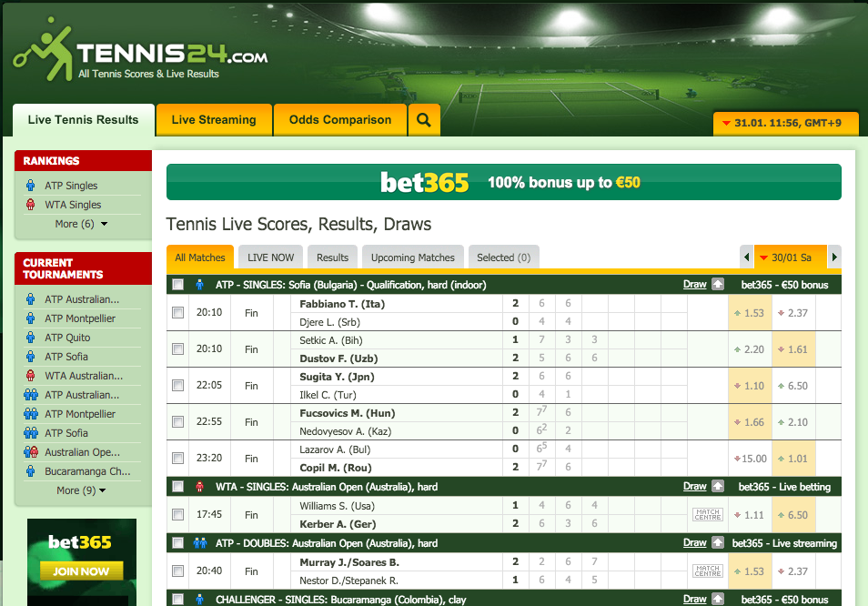Image resolution: width=868 pixels, height=606 pixels.
Task: Click player icon next to ATP Quito
Action: [30, 337]
